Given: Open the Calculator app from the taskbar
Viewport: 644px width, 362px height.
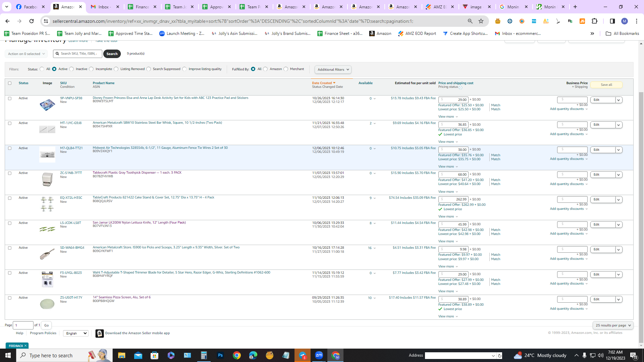Looking at the screenshot, I should 204,355.
